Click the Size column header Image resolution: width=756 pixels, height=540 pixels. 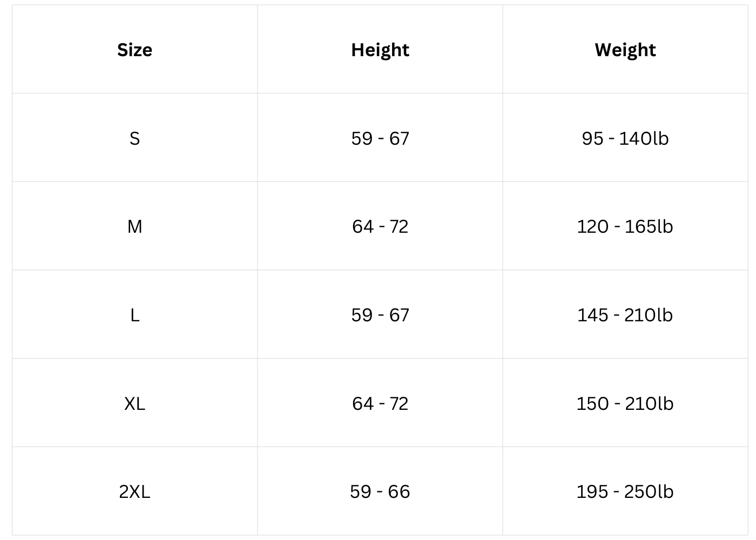pos(134,50)
